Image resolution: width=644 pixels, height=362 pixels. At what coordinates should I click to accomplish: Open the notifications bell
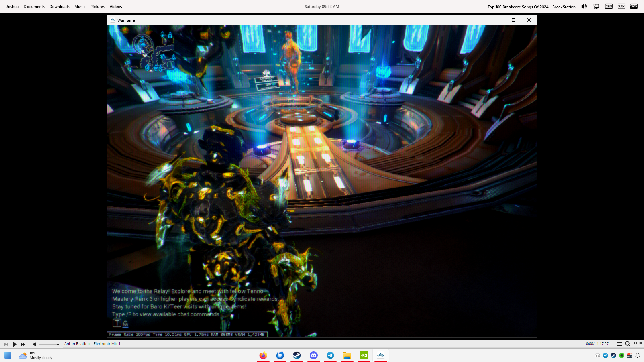click(x=638, y=355)
